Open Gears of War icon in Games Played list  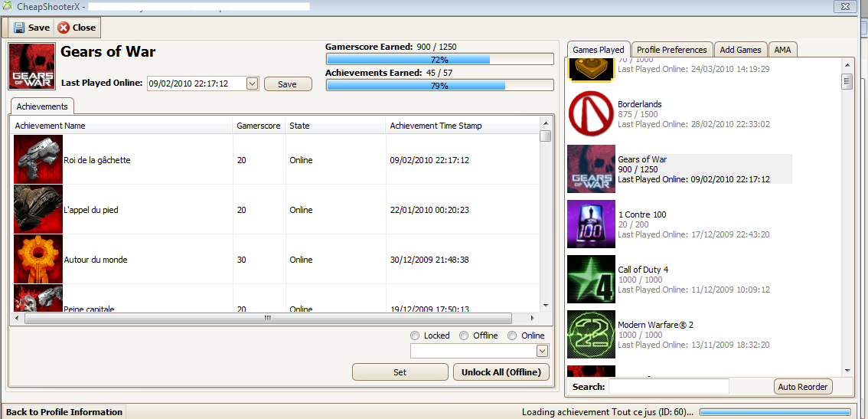pyautogui.click(x=591, y=169)
